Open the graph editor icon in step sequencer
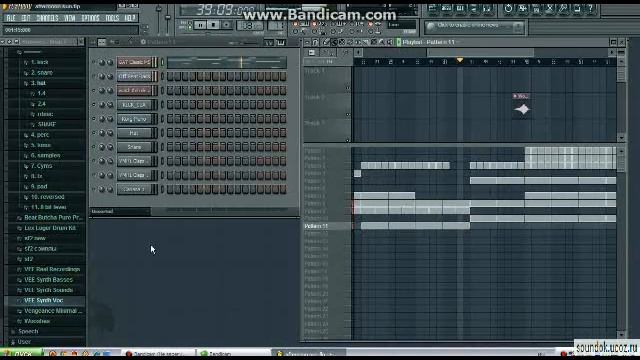Viewport: 640px width, 360px height. click(269, 42)
